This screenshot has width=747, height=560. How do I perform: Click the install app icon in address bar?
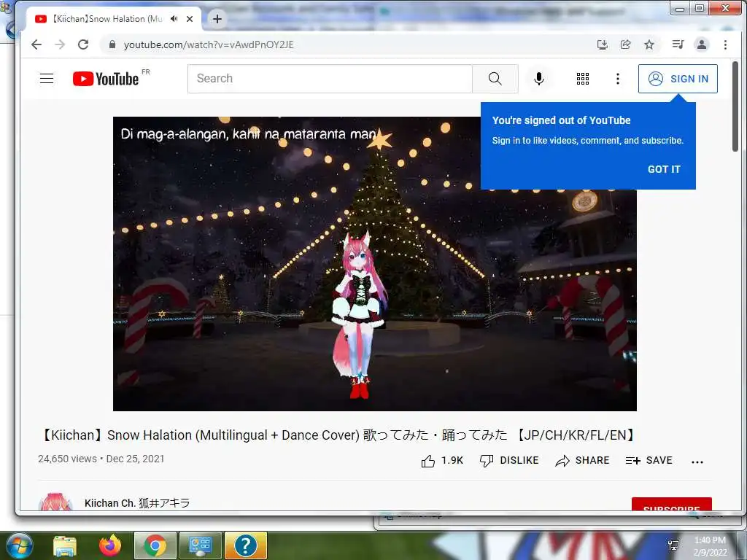click(x=602, y=44)
